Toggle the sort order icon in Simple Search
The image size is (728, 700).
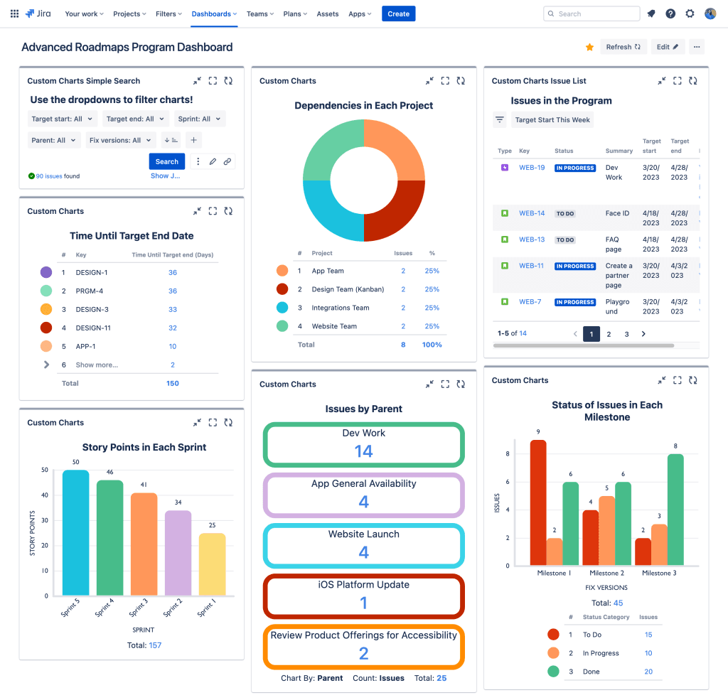tap(171, 140)
